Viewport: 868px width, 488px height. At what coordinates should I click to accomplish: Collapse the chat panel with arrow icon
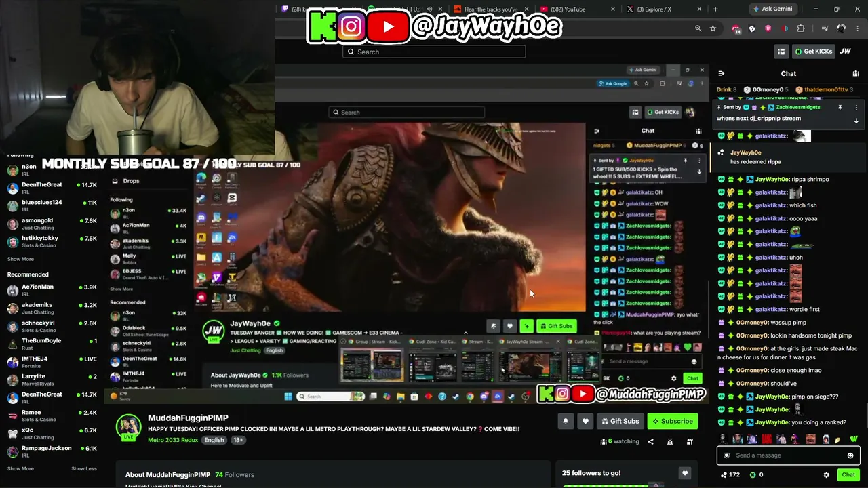point(722,73)
